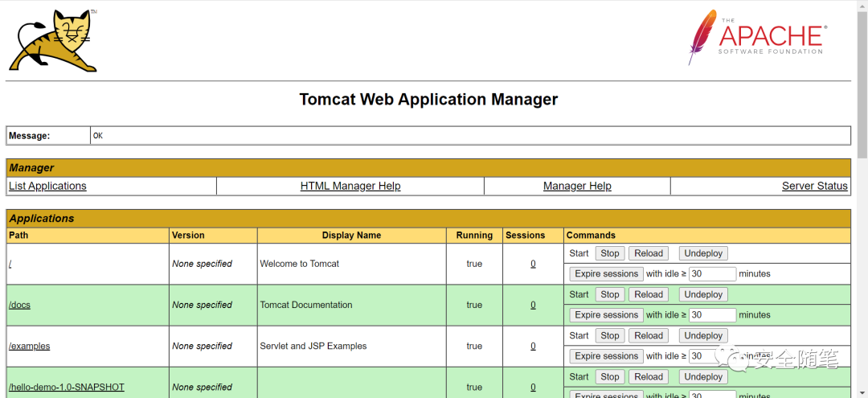Click "true" running status for /examples
Viewport: 868px width, 398px height.
click(x=474, y=346)
